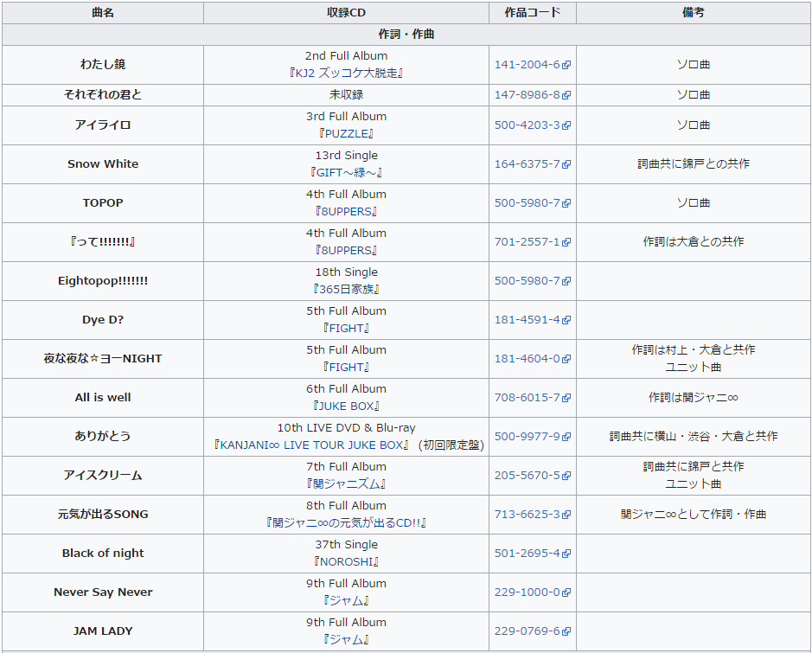This screenshot has height=653, width=812.
Task: Open work code link 181-4591-4
Action: 533,319
